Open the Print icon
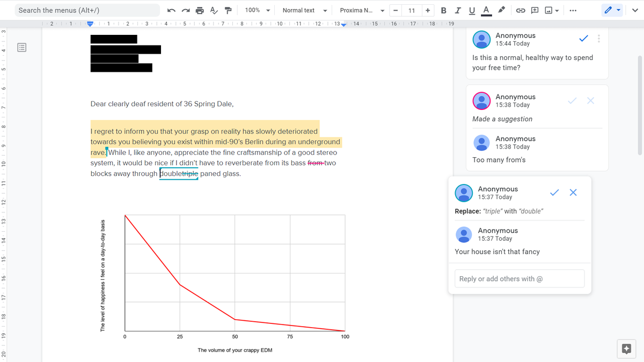Image resolution: width=644 pixels, height=362 pixels. point(199,10)
